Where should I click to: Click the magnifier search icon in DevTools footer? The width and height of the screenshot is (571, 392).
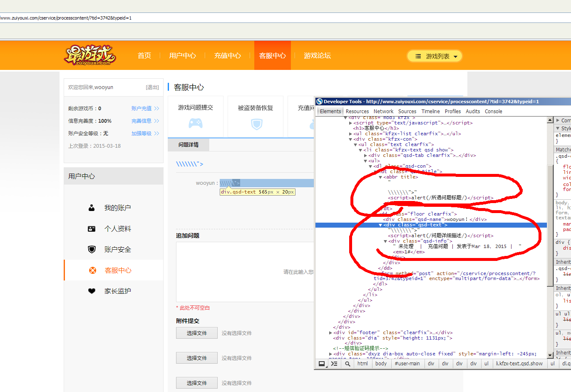(x=348, y=364)
